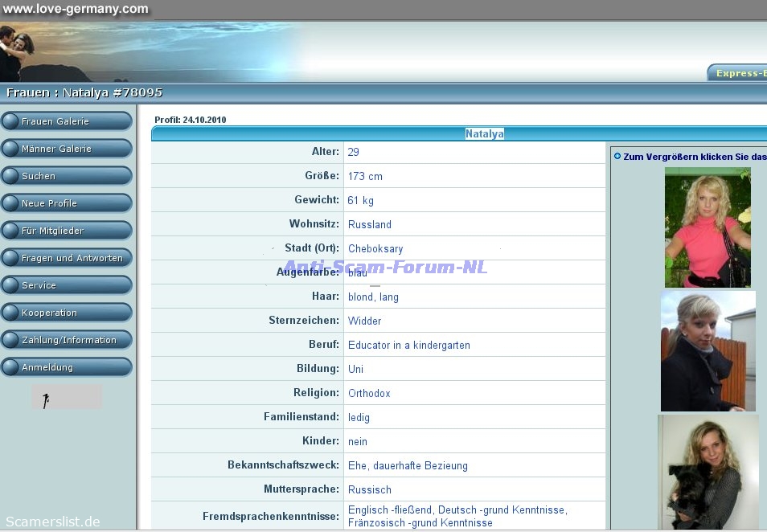Viewport: 767px width, 532px height.
Task: Click the Kooperation sidebar button
Action: point(66,313)
